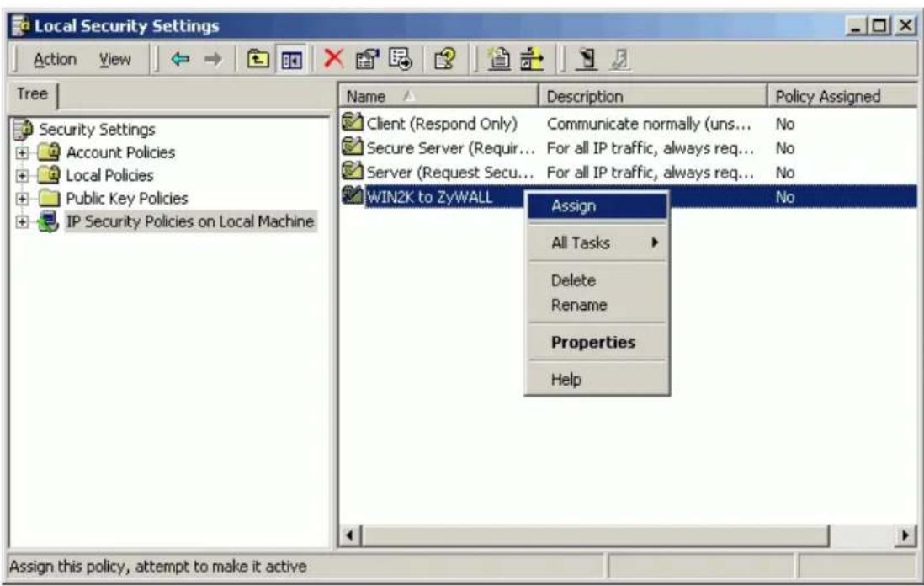The width and height of the screenshot is (924, 586).
Task: Select the Security Settings tree label
Action: [x=98, y=129]
